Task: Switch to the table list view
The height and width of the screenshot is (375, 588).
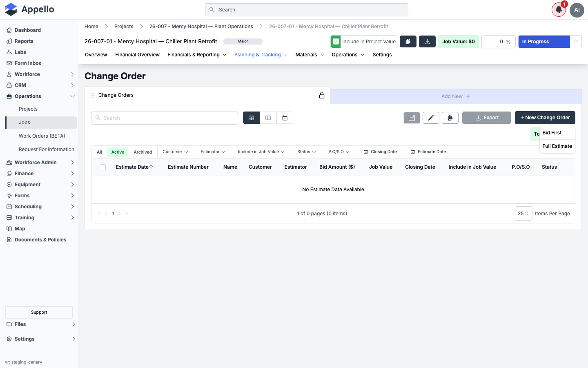Action: (251, 118)
